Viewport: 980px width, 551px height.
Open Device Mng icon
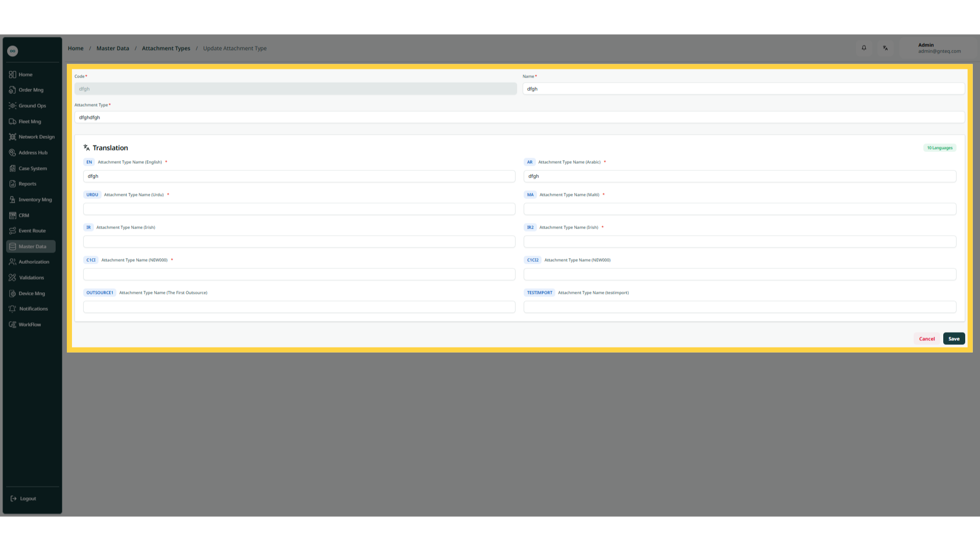pyautogui.click(x=12, y=293)
